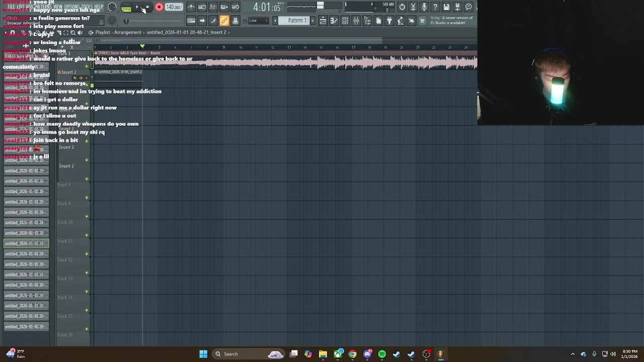This screenshot has width=644, height=362.
Task: Open the plugin picker plug icon
Action: click(x=389, y=21)
